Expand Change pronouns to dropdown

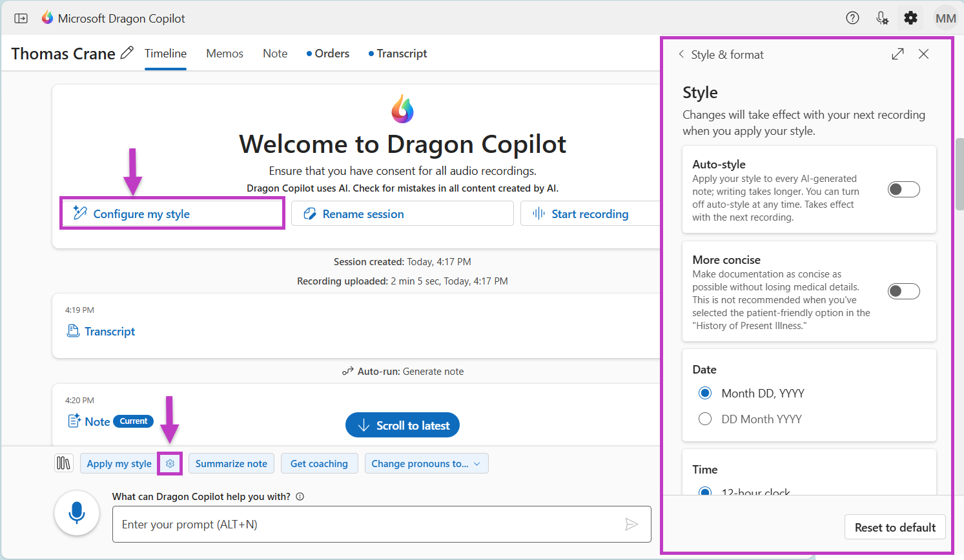[x=426, y=463]
